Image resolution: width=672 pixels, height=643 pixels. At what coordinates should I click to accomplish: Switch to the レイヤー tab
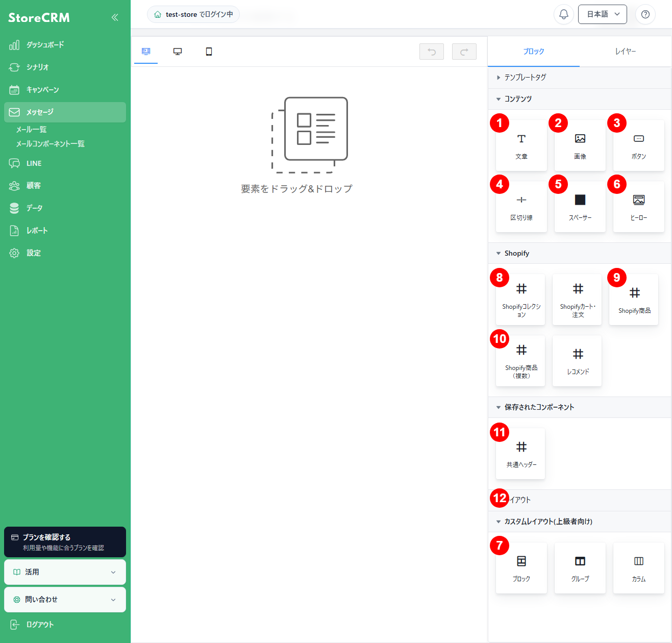pyautogui.click(x=626, y=52)
